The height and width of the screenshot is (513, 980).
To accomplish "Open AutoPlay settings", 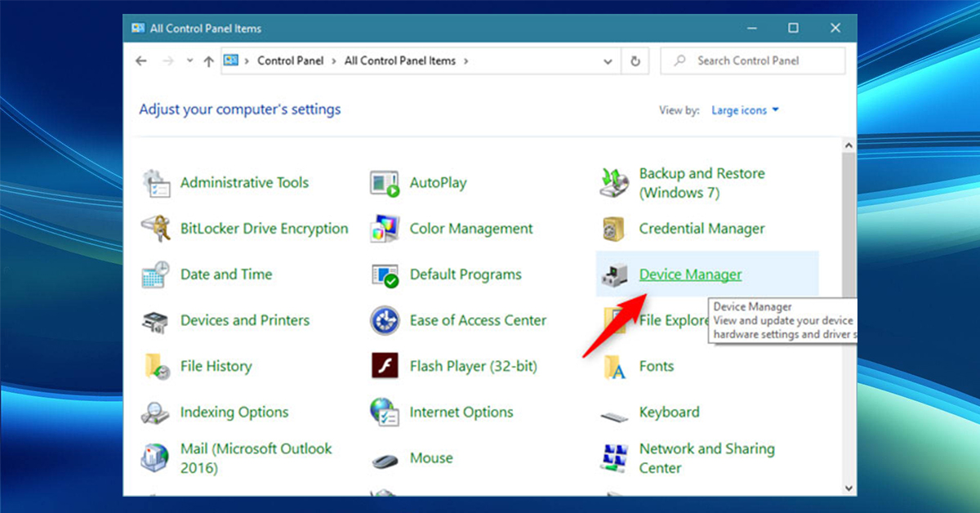I will [x=439, y=183].
